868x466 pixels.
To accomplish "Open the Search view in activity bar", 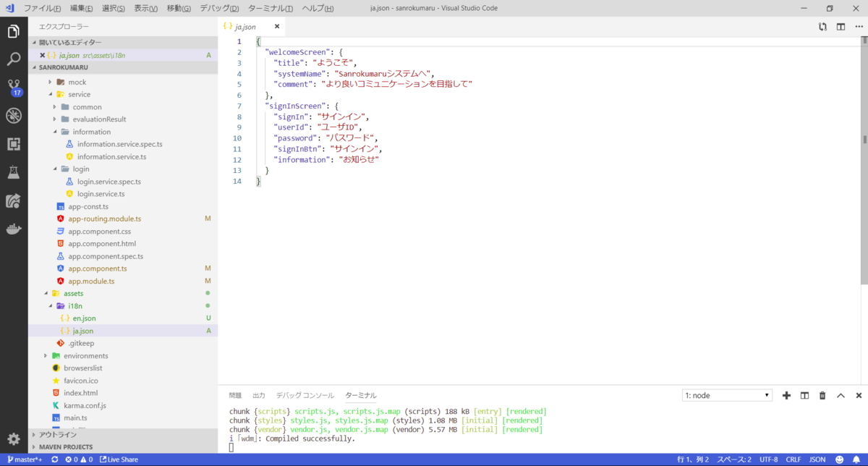I will (14, 59).
